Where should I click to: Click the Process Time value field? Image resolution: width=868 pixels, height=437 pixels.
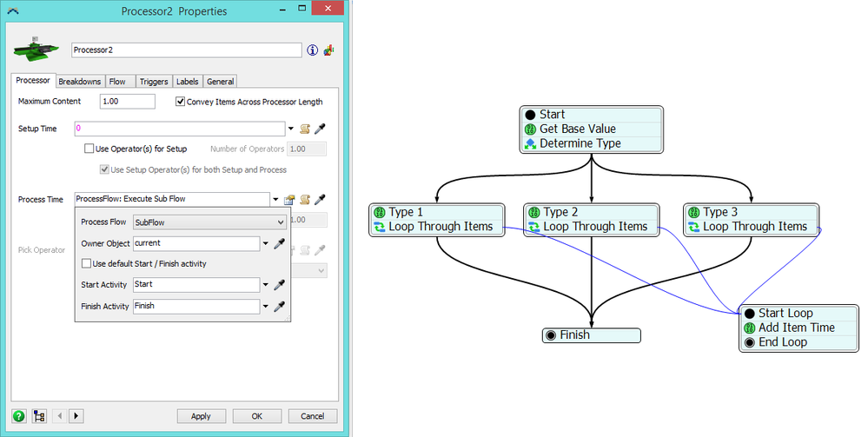(x=172, y=199)
